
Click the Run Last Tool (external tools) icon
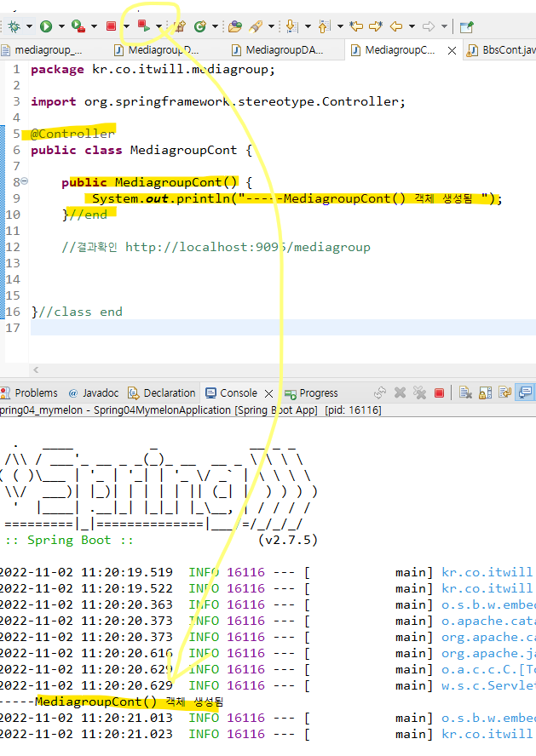[x=78, y=26]
